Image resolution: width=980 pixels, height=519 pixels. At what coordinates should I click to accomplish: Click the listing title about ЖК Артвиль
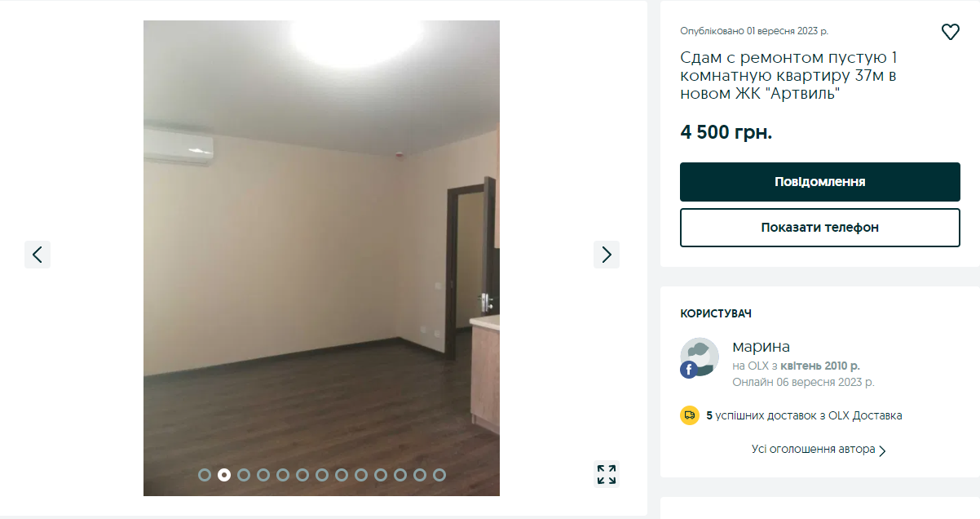point(789,76)
